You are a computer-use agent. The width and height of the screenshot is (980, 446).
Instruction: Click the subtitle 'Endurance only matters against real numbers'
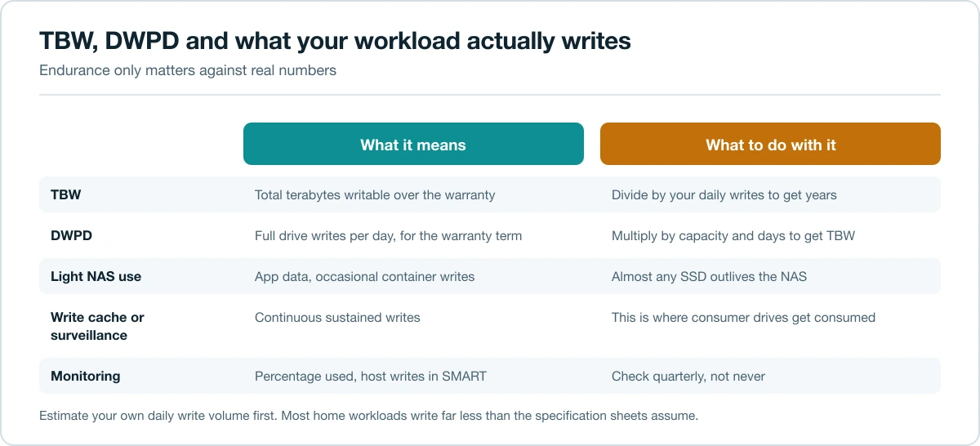[188, 70]
